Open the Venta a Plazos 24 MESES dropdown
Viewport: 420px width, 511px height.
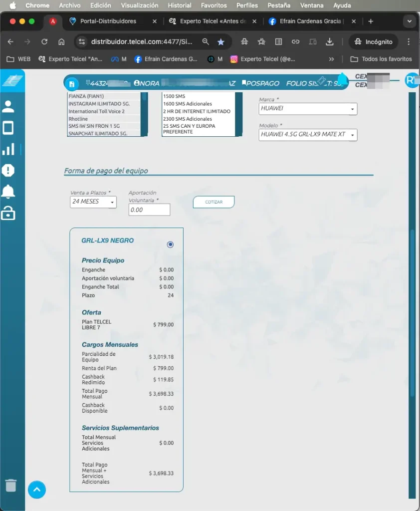coord(93,202)
